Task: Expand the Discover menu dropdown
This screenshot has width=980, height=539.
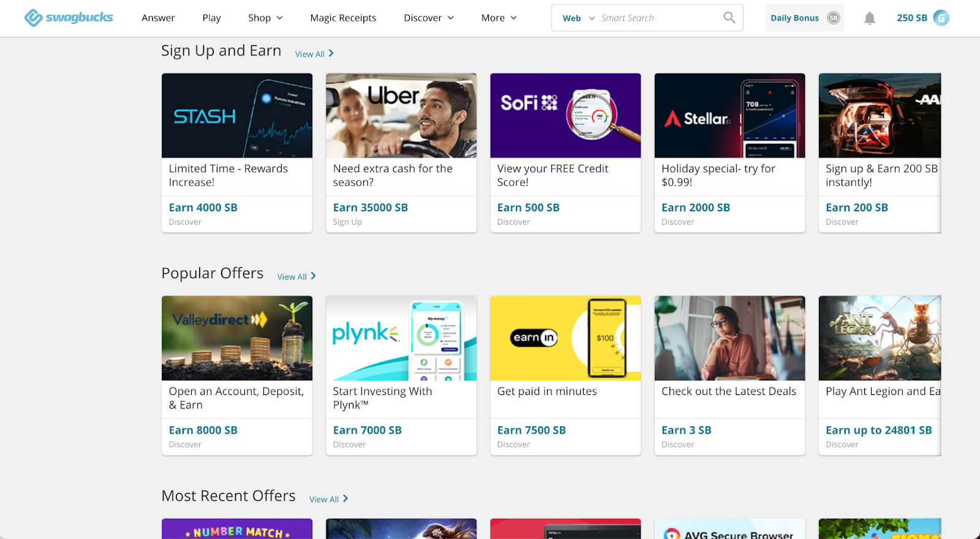Action: (429, 18)
